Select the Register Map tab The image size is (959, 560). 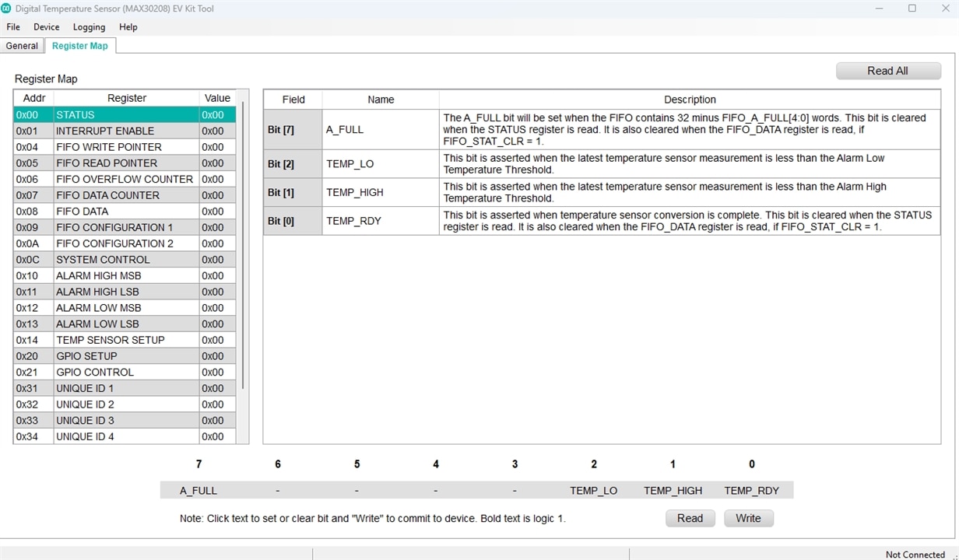pyautogui.click(x=80, y=46)
